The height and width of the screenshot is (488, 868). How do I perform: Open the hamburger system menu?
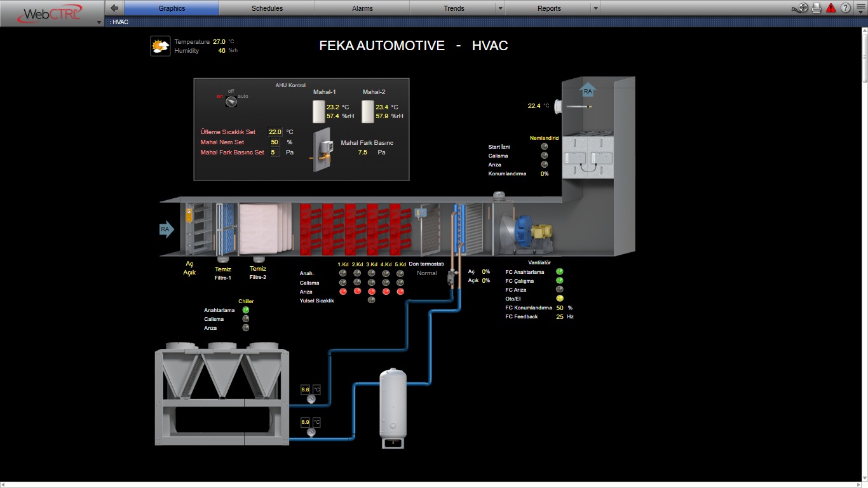pos(860,8)
